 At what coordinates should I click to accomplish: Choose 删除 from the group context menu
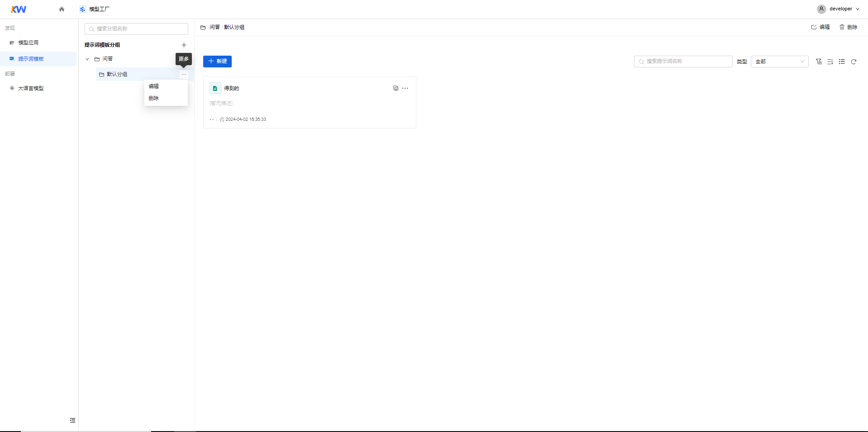[154, 98]
